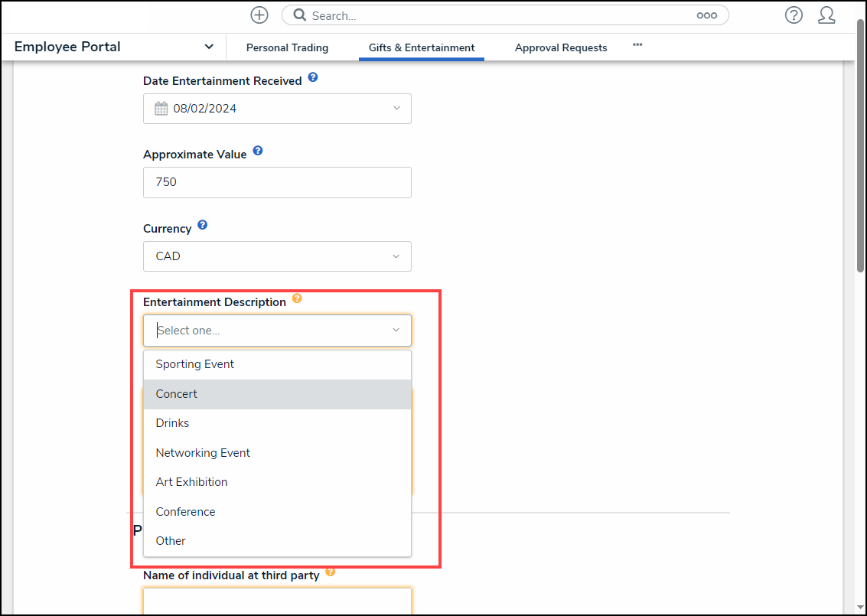Show more tabs via ellipsis

click(x=637, y=45)
